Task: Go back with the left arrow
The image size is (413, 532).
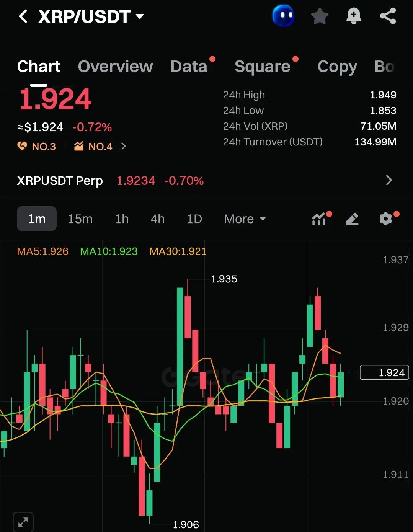Action: coord(23,16)
